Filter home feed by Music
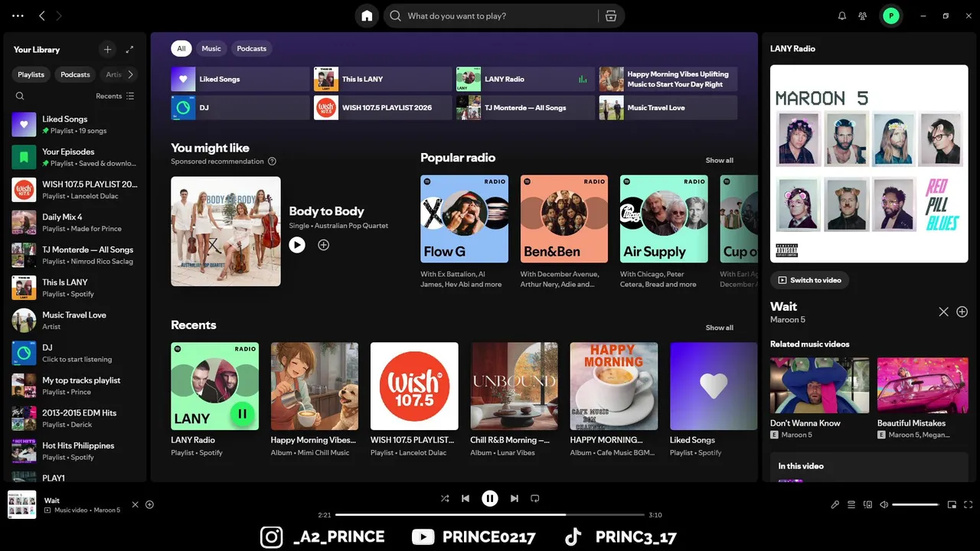The height and width of the screenshot is (551, 980). (211, 48)
